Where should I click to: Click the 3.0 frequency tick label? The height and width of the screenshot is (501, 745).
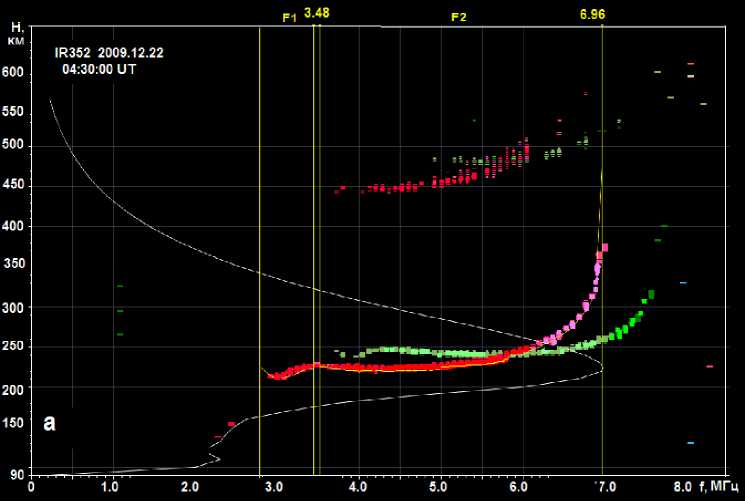point(274,487)
